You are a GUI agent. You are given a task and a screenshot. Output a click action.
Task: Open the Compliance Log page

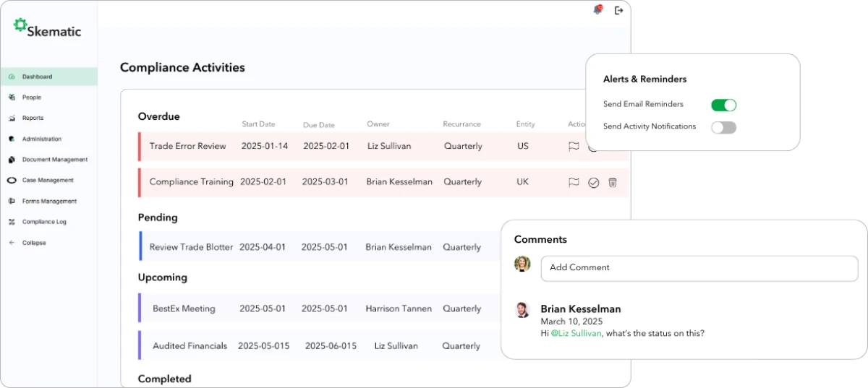pyautogui.click(x=43, y=222)
